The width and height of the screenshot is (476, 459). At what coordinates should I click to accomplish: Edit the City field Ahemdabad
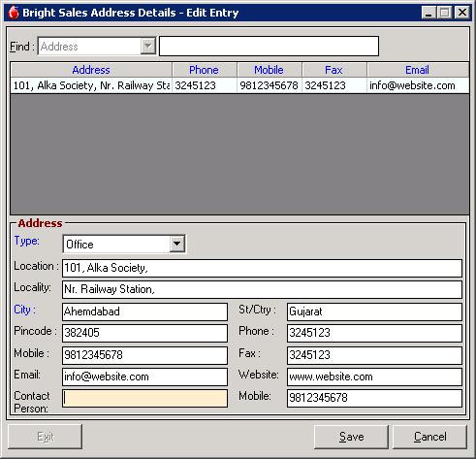(x=144, y=311)
